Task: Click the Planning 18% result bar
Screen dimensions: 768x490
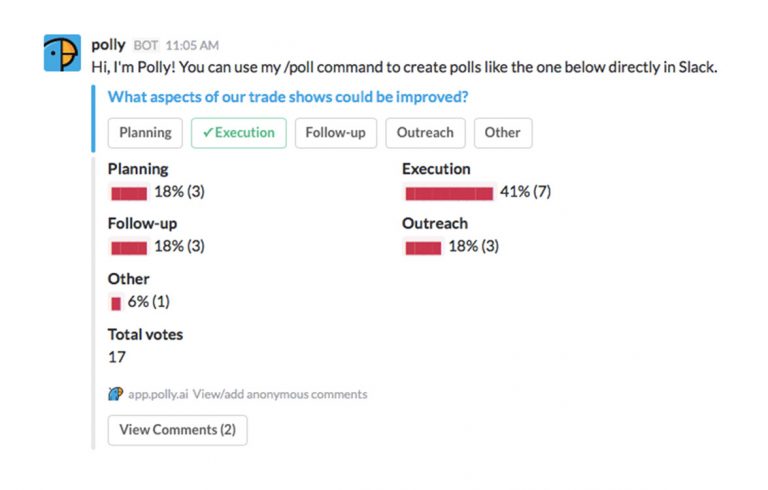Action: pos(129,192)
